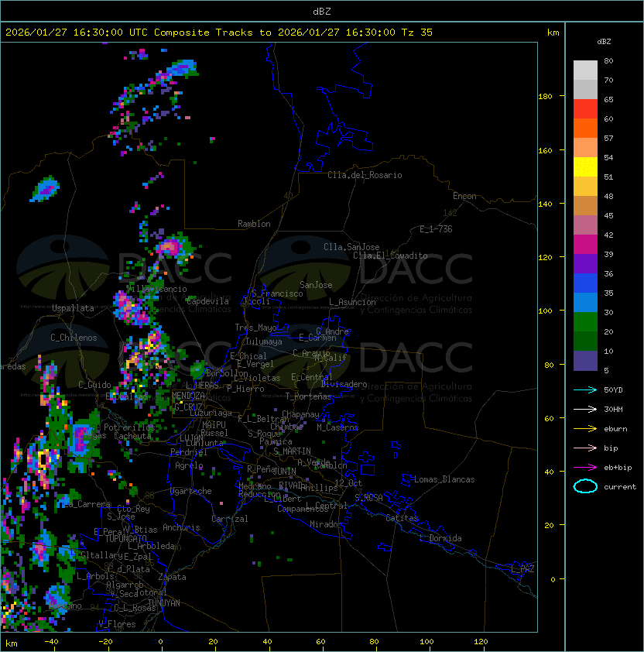644x652 pixels.
Task: Select the green 30 dBZ legend swatch
Action: (x=585, y=322)
